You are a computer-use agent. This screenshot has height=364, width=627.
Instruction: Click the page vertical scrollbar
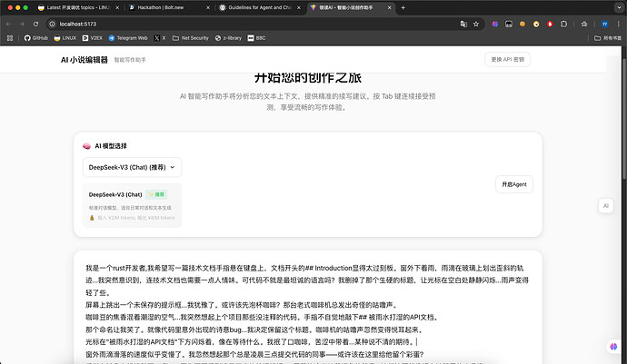tap(624, 120)
